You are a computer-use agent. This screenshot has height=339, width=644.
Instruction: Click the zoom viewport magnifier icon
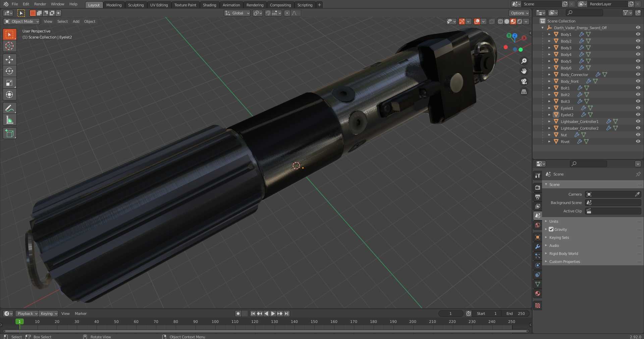pos(524,61)
